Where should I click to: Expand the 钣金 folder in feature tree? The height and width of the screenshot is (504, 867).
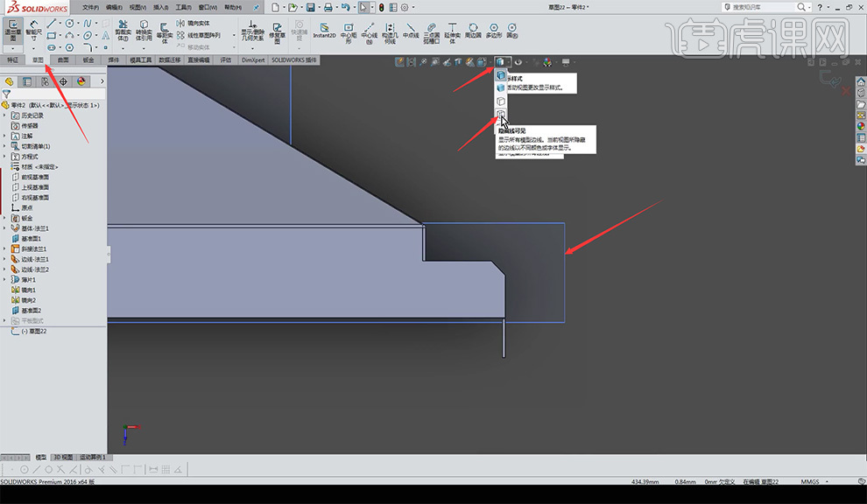coord(5,218)
